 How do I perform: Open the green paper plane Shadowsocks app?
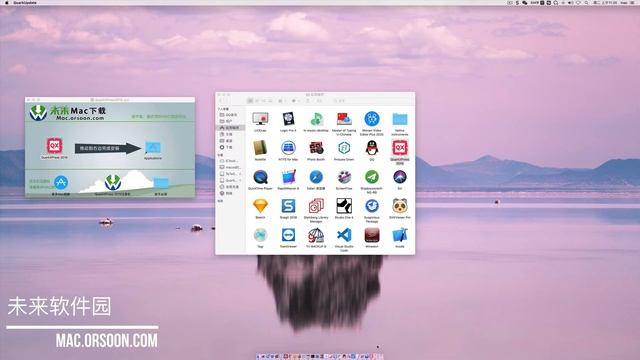coord(372,177)
